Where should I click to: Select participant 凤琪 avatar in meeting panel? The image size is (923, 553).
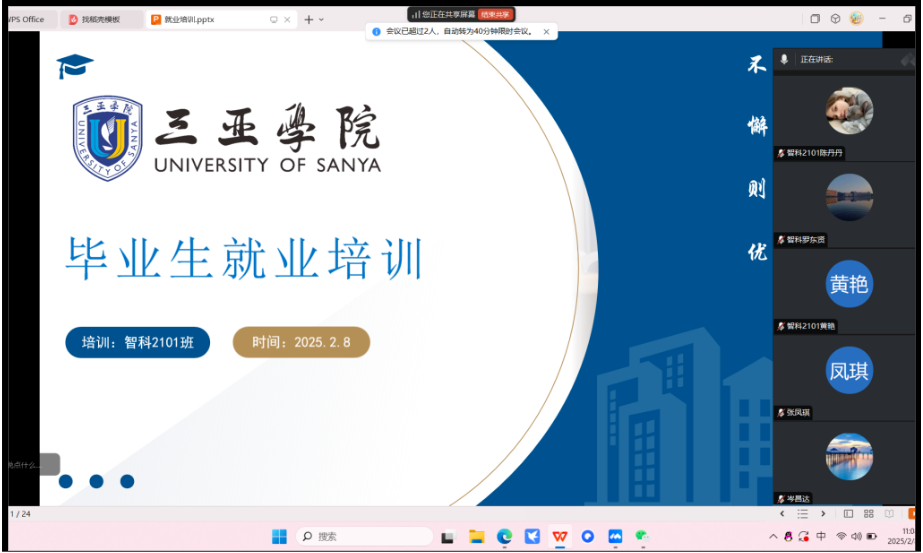[848, 371]
